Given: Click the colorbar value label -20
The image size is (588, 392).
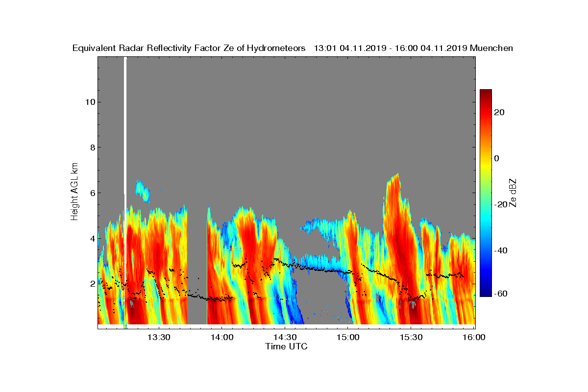Looking at the screenshot, I should pyautogui.click(x=501, y=204).
